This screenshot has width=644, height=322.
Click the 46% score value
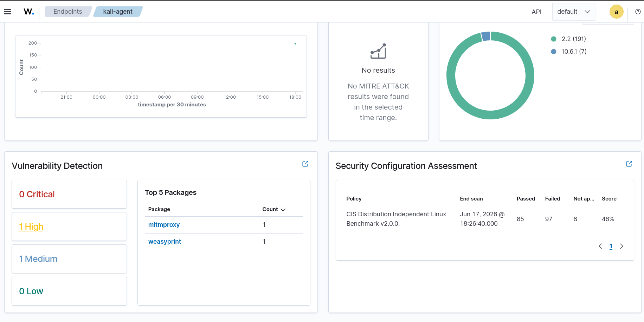(x=608, y=219)
